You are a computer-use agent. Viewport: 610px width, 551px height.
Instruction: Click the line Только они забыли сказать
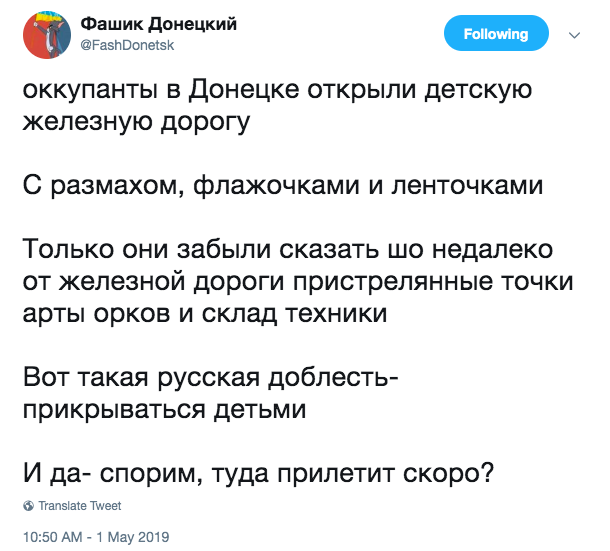(x=287, y=249)
